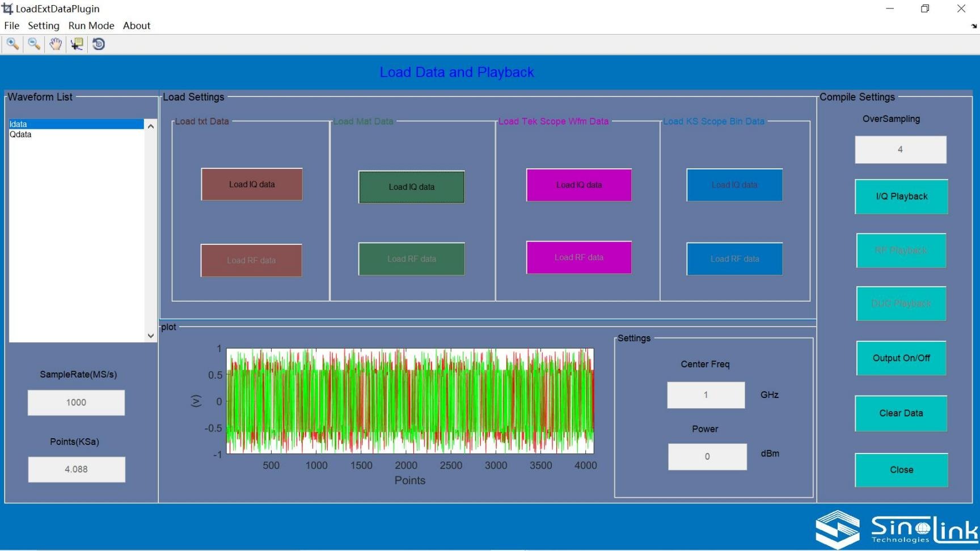Click Load RF data under Load txt Data

click(251, 261)
